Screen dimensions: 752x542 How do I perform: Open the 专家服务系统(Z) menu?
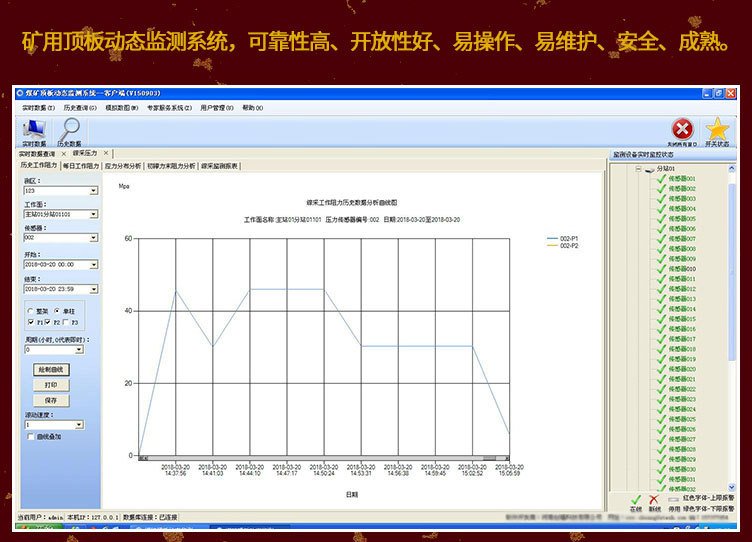[x=169, y=108]
